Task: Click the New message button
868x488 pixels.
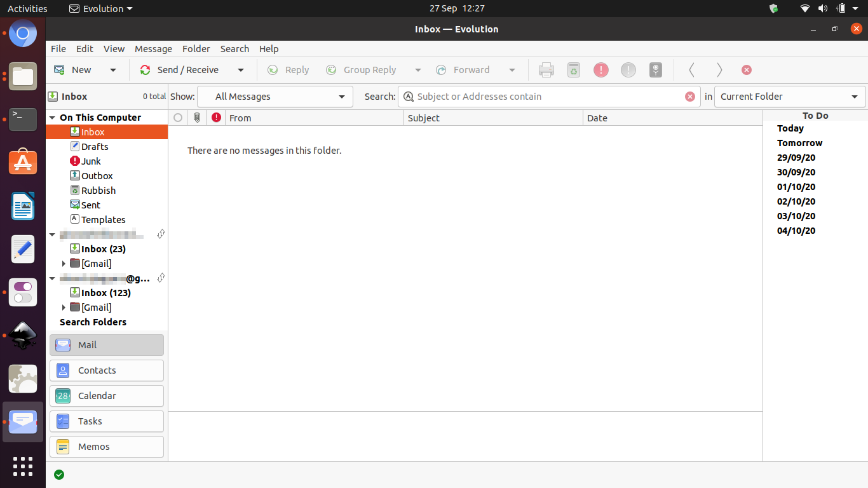Action: point(72,70)
